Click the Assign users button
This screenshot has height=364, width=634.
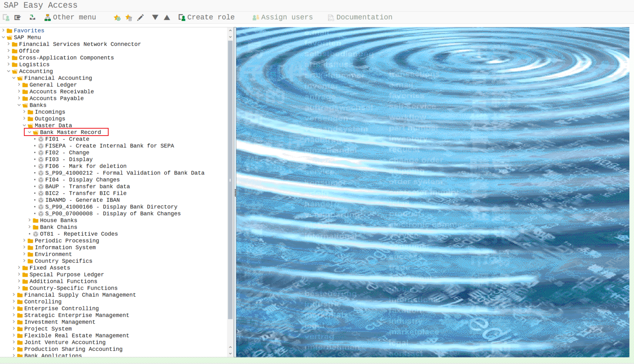pyautogui.click(x=283, y=17)
